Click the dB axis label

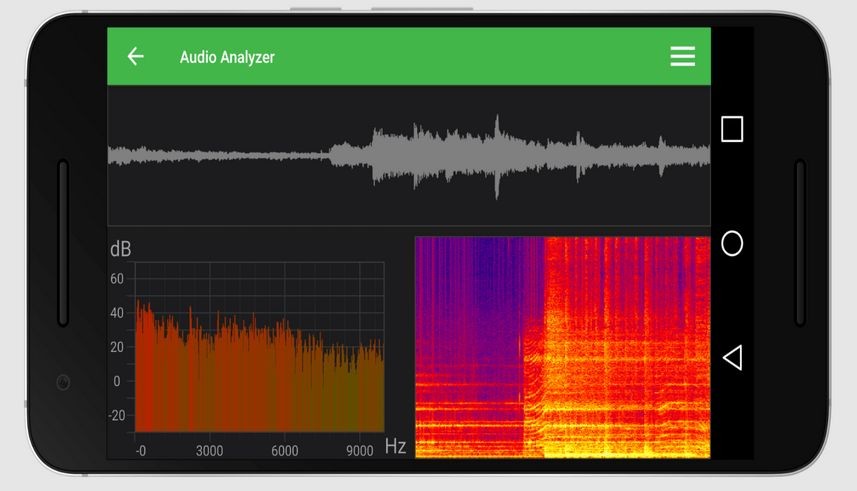121,249
